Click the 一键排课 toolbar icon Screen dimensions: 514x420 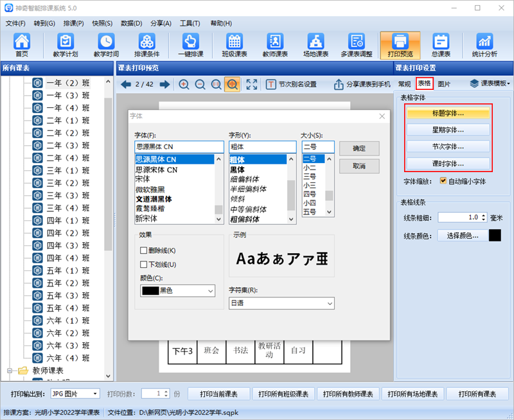(x=190, y=45)
